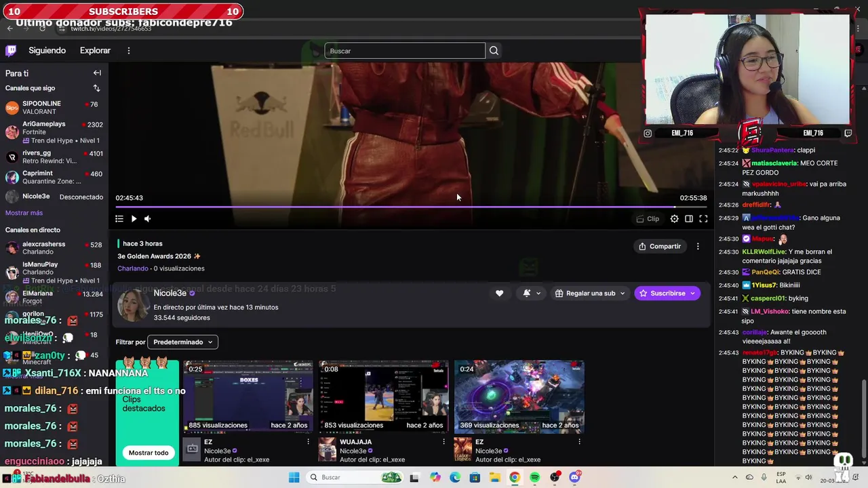Open options for the WUAJAJA clip

[x=443, y=442]
